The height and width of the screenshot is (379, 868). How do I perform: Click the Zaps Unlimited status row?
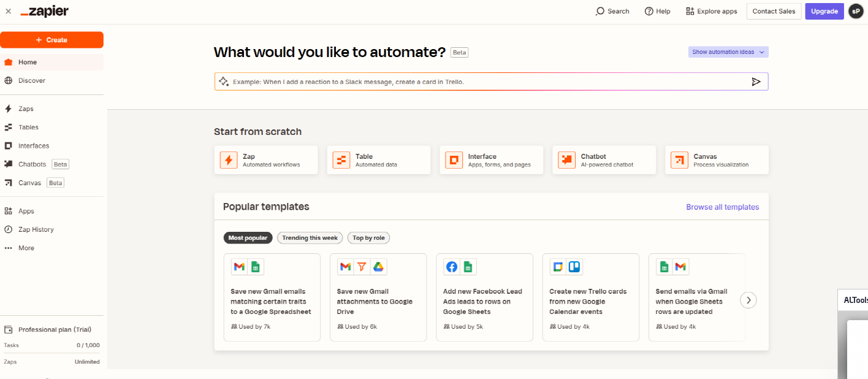(x=51, y=362)
